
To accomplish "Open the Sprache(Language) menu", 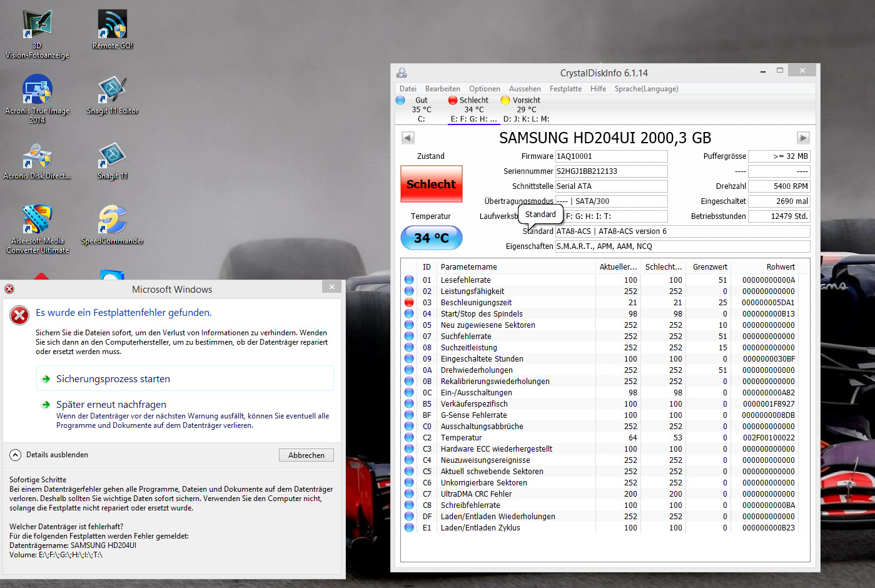I will [646, 89].
